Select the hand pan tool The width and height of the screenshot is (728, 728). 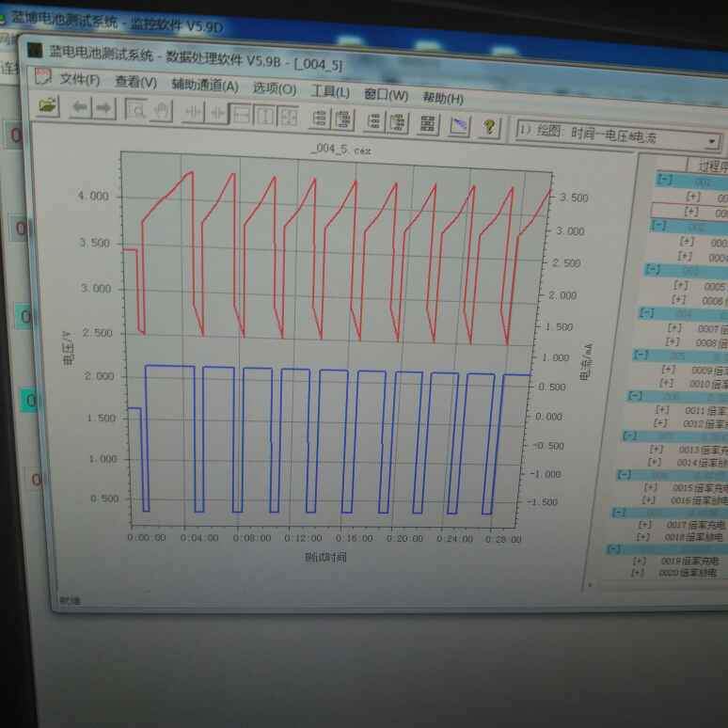[x=161, y=111]
